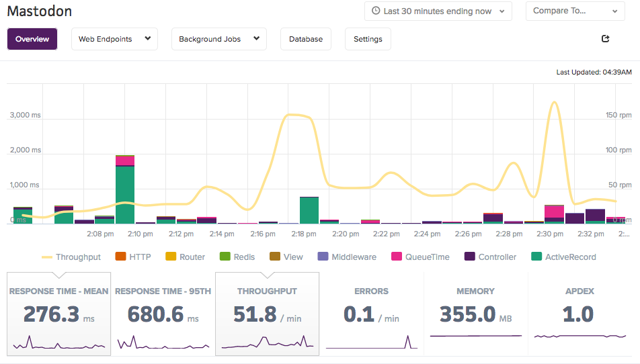Viewport: 640px width, 364px height.
Task: Click the 150 rpm axis label
Action: tap(618, 115)
